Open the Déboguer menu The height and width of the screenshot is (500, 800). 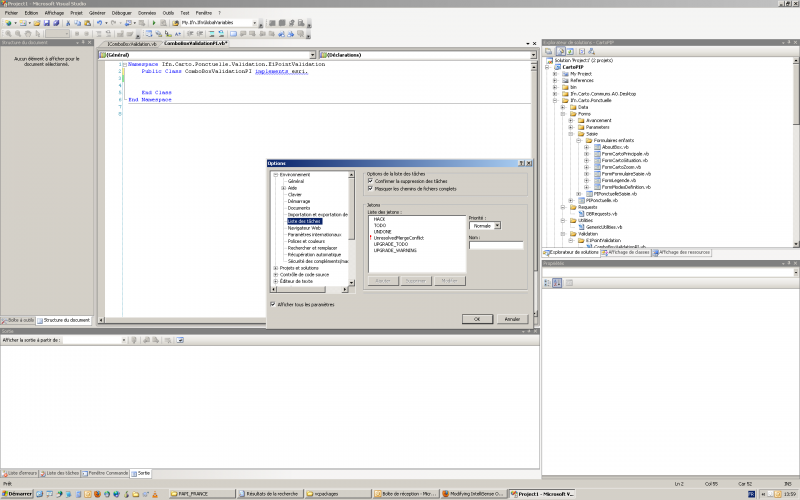(x=121, y=13)
